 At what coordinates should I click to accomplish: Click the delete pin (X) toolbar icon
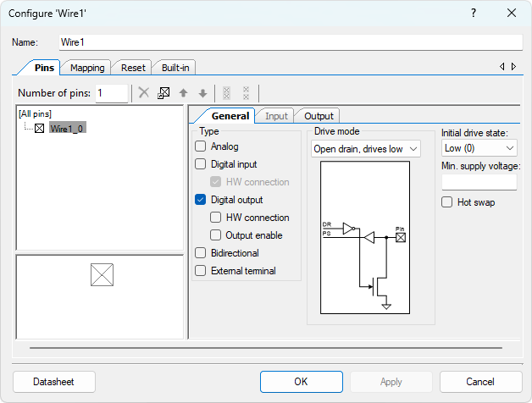coord(144,93)
